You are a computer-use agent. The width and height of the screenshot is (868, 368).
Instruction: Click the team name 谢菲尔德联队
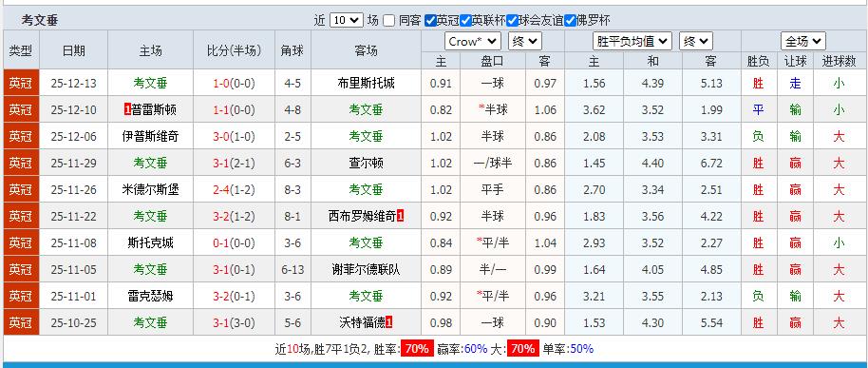[x=366, y=269]
